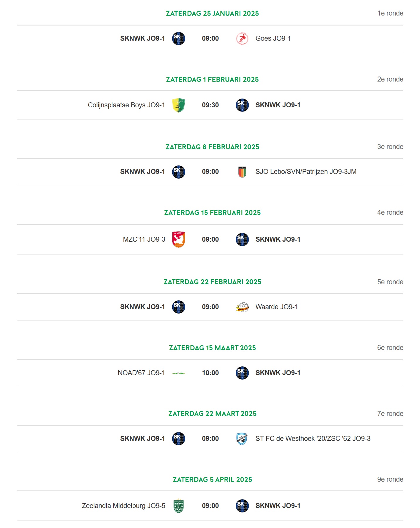Open ST FC de Westhoek '20/ZSC '62 JO9-3
Image resolution: width=420 pixels, height=528 pixels.
(x=313, y=439)
